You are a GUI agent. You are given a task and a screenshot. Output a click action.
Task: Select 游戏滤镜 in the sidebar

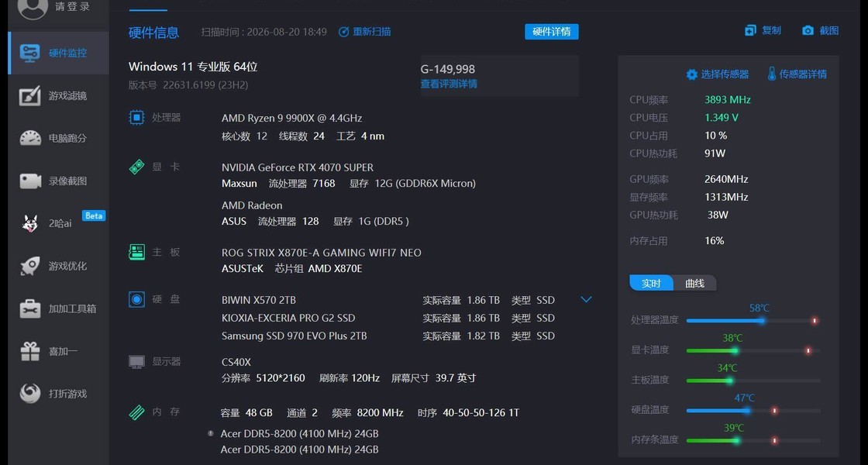67,96
